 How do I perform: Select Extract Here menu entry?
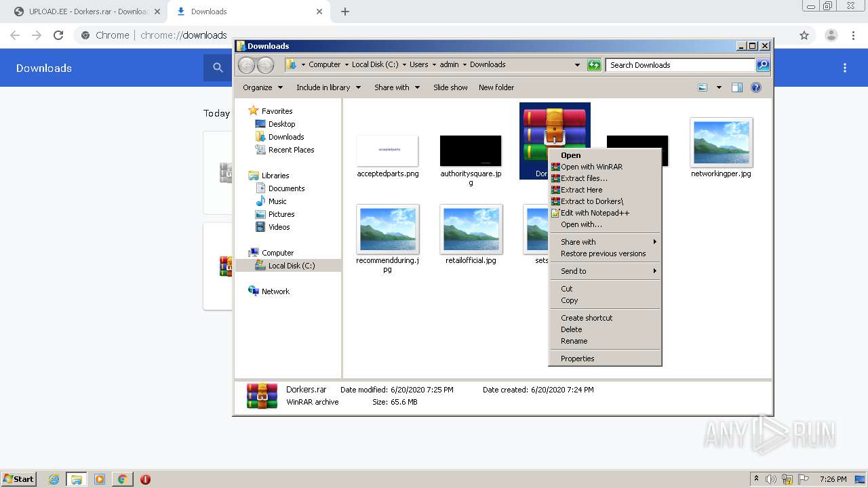(x=581, y=190)
